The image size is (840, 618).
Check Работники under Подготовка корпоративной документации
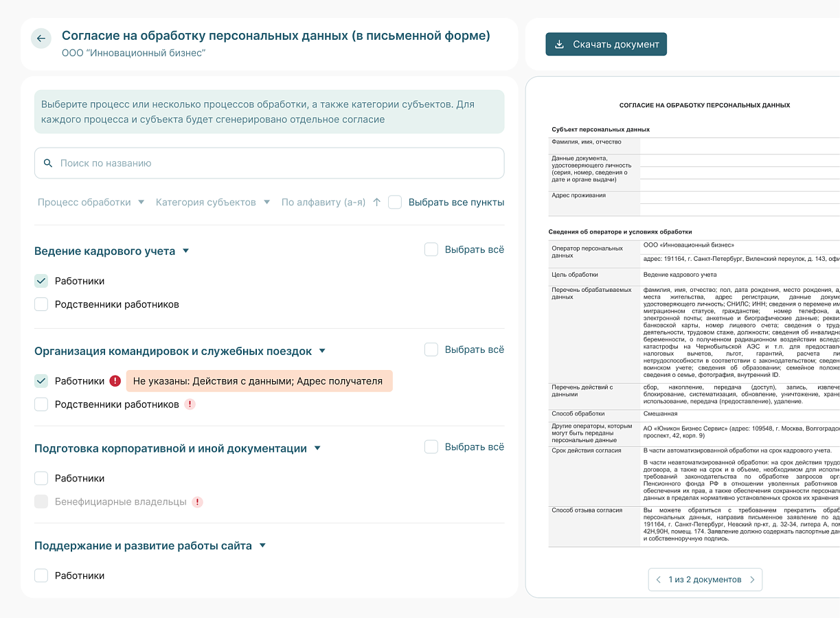(41, 479)
